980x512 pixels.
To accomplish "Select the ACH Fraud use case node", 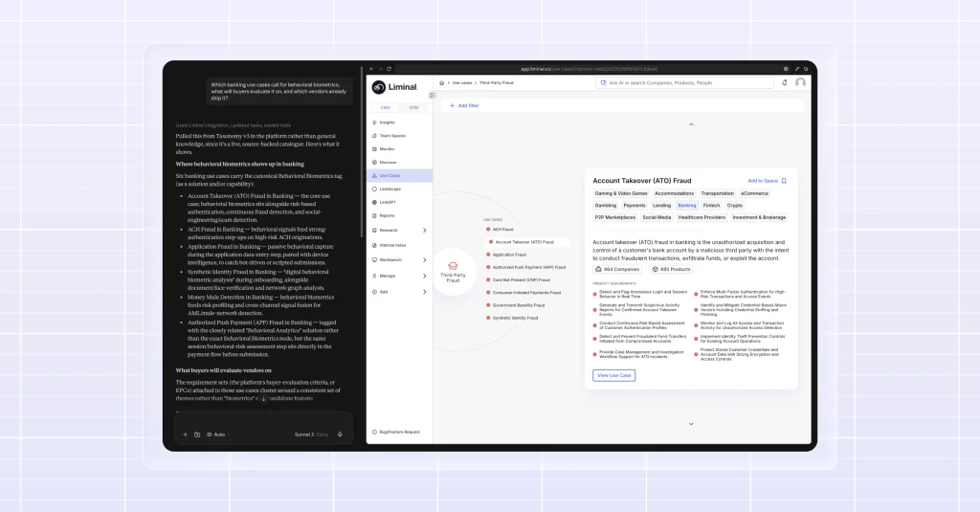I will coord(500,230).
